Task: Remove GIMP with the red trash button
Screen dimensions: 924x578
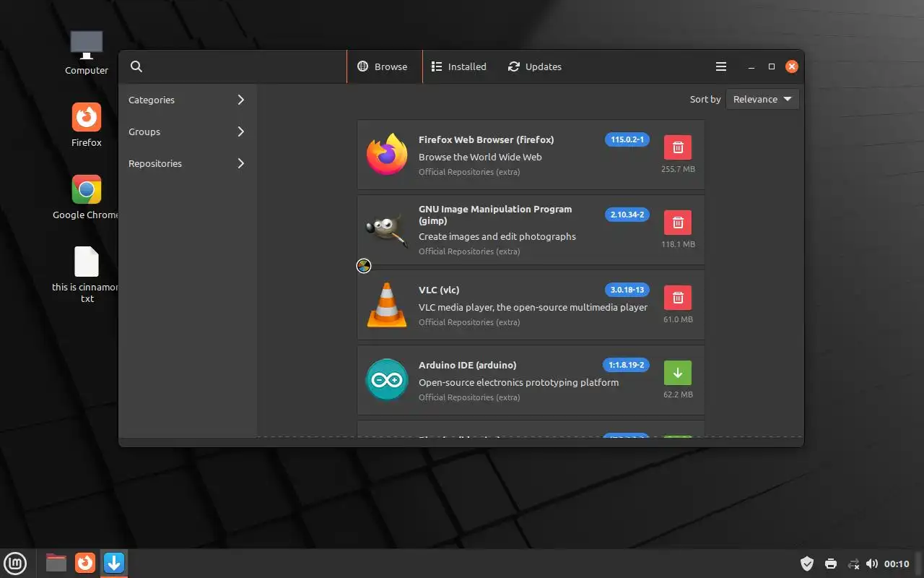Action: [x=678, y=223]
